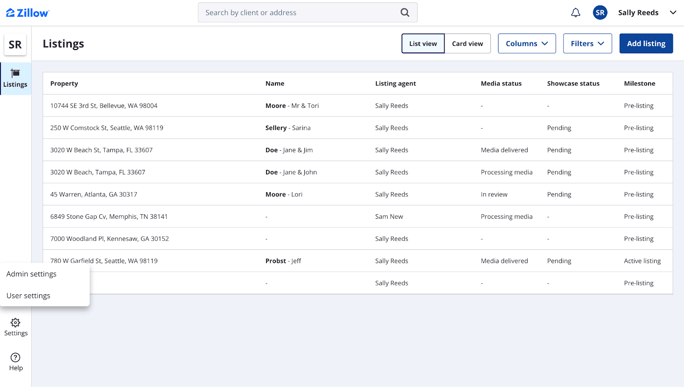Click Media delivered in the Tampa Beach St row
Image resolution: width=684 pixels, height=387 pixels.
[x=504, y=150]
